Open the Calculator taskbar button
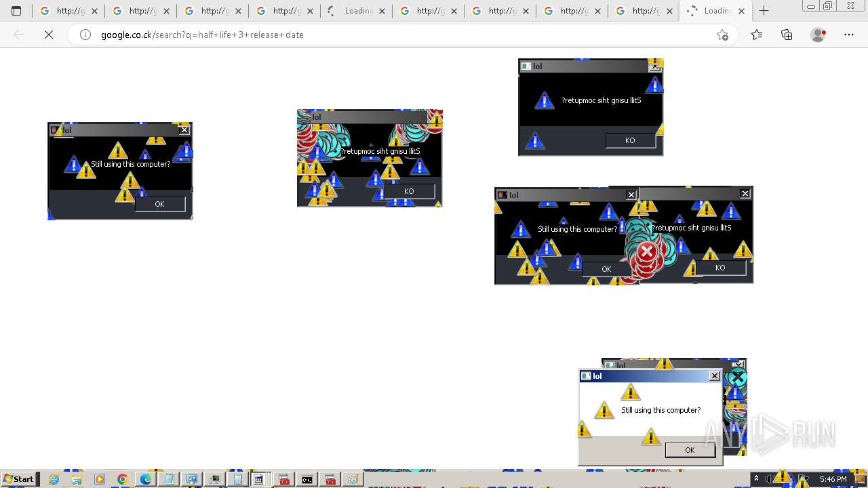 coord(238,479)
